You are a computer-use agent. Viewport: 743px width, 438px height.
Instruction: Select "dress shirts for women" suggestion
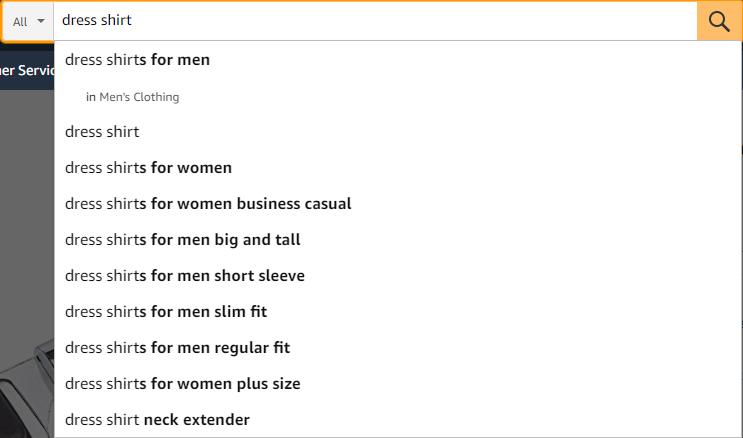(x=148, y=168)
